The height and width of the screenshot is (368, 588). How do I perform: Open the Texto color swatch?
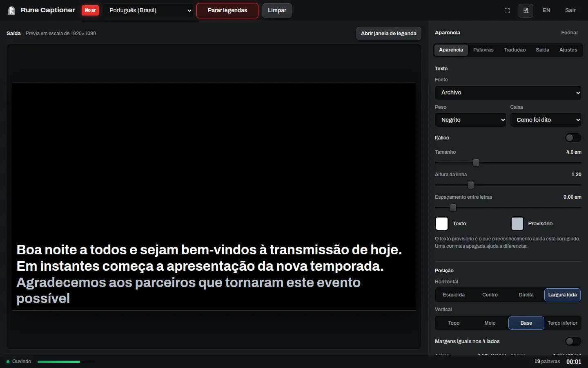point(442,224)
